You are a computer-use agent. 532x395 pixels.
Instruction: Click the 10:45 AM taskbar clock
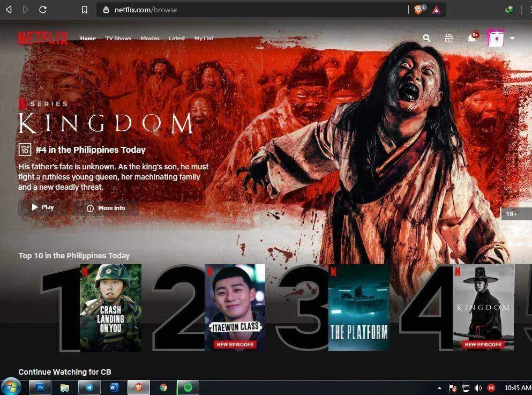(x=518, y=388)
